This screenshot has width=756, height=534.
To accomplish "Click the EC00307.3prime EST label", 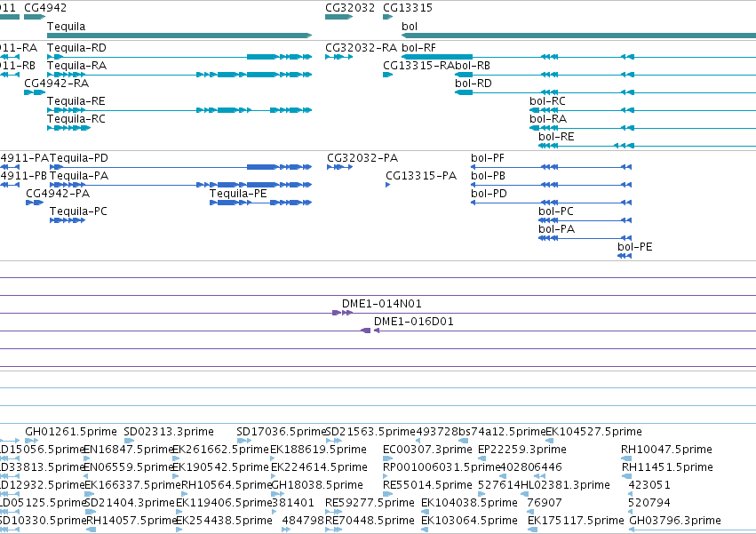I will click(427, 450).
